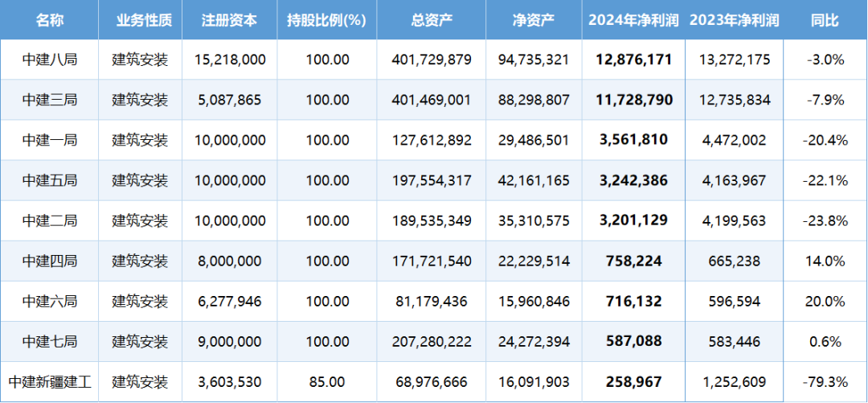Click the -79.3% year-over-year cell
Screen dimensions: 868x403
(825, 382)
